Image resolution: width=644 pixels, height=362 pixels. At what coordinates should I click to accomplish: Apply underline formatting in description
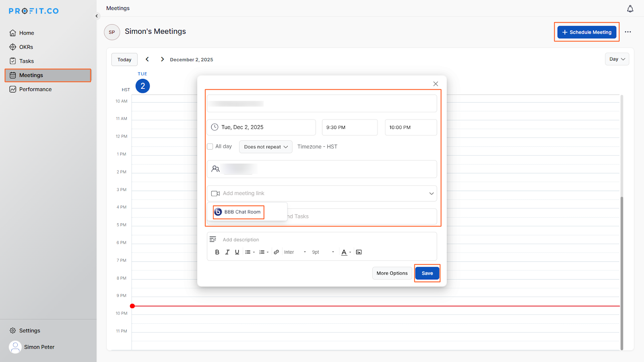pyautogui.click(x=237, y=252)
